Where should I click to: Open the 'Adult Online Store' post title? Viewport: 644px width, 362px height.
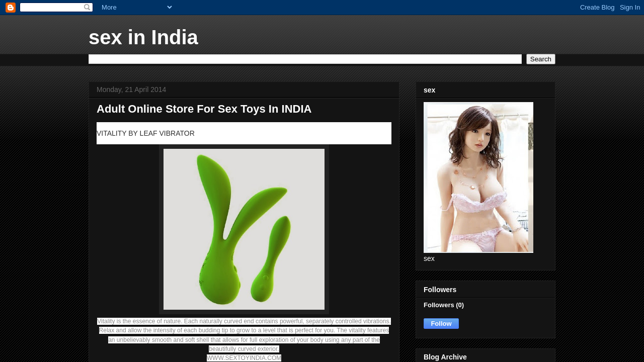pos(204,109)
